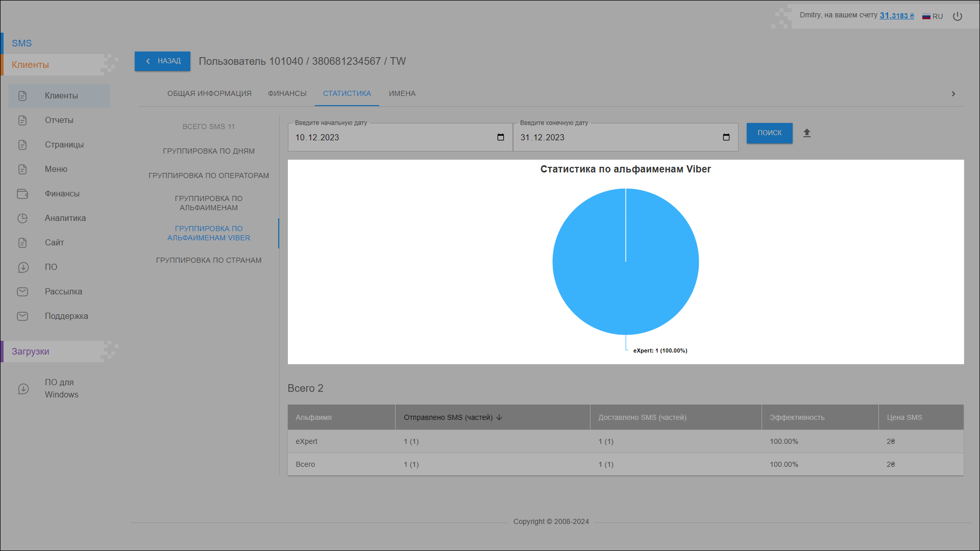Select ГРУППИРОВКА ПО СТРАНАМ
980x551 pixels.
coord(208,260)
